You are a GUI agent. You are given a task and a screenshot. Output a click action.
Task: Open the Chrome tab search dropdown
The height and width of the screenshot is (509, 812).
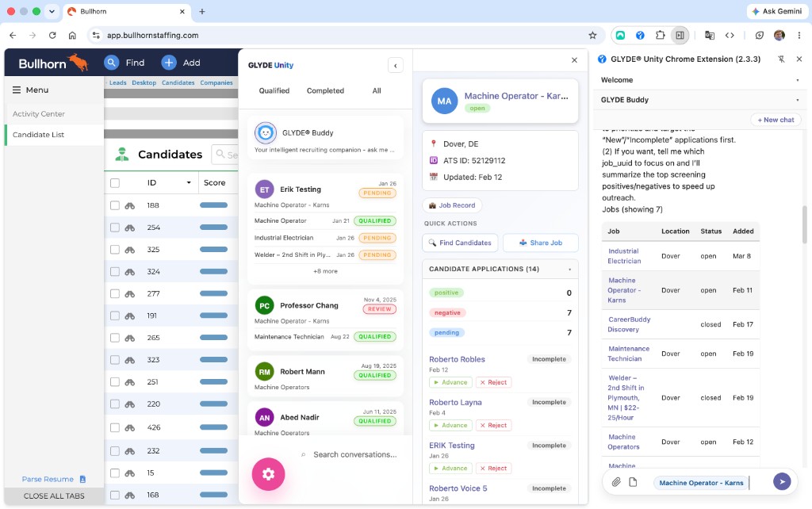coord(52,11)
